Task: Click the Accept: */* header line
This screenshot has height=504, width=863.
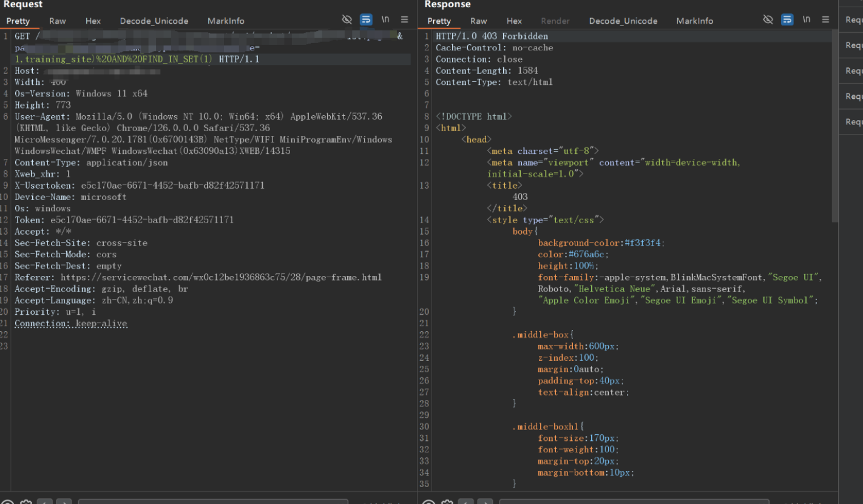Action: coord(43,232)
